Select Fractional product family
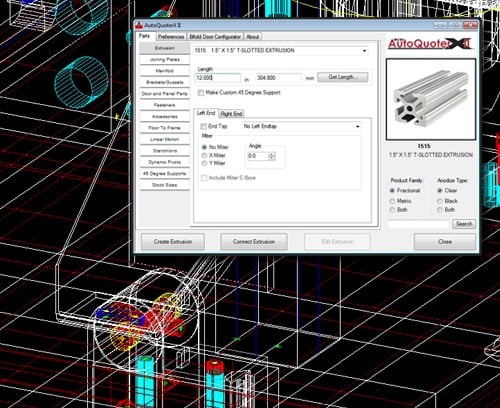 392,191
